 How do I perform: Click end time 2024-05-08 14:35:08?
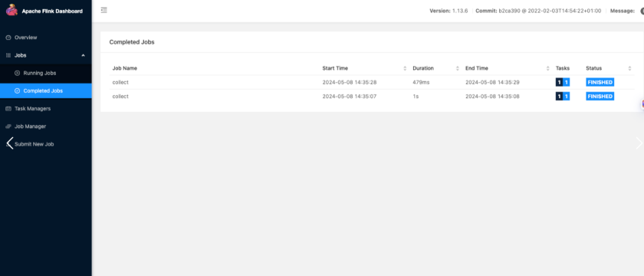tap(492, 97)
